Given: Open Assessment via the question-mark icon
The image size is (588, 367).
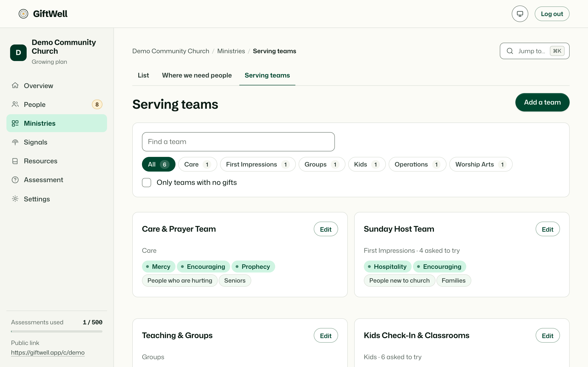Looking at the screenshot, I should [x=15, y=180].
